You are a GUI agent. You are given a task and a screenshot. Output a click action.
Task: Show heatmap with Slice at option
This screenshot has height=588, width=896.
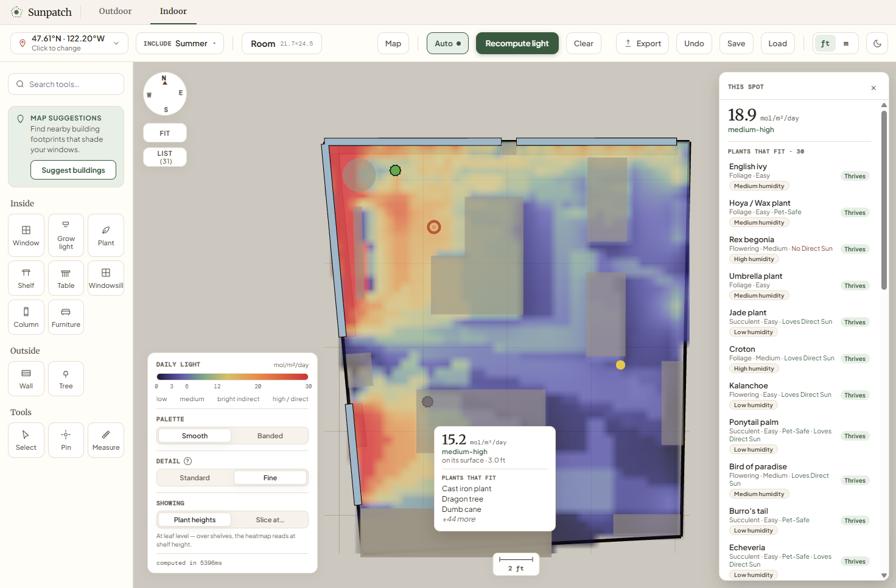(x=270, y=520)
